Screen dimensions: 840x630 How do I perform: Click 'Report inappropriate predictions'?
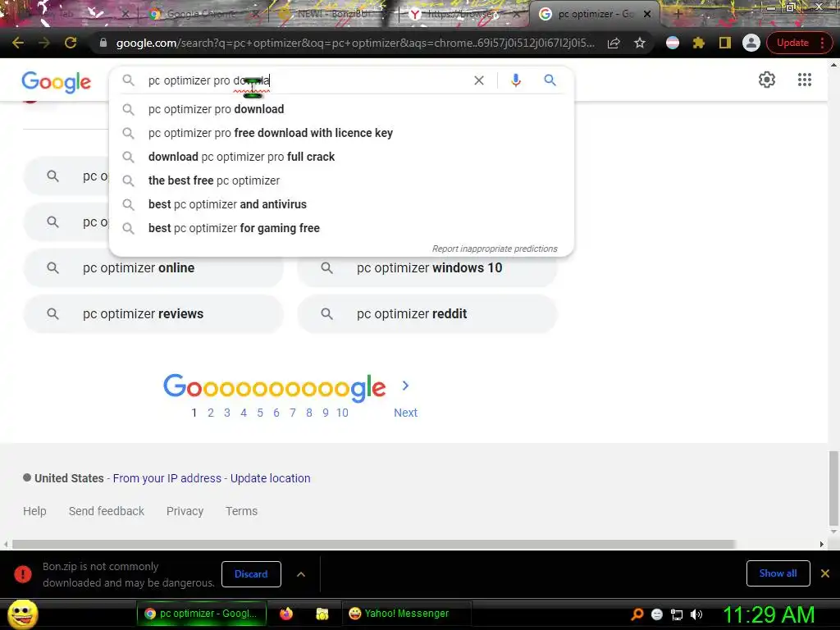coord(495,249)
